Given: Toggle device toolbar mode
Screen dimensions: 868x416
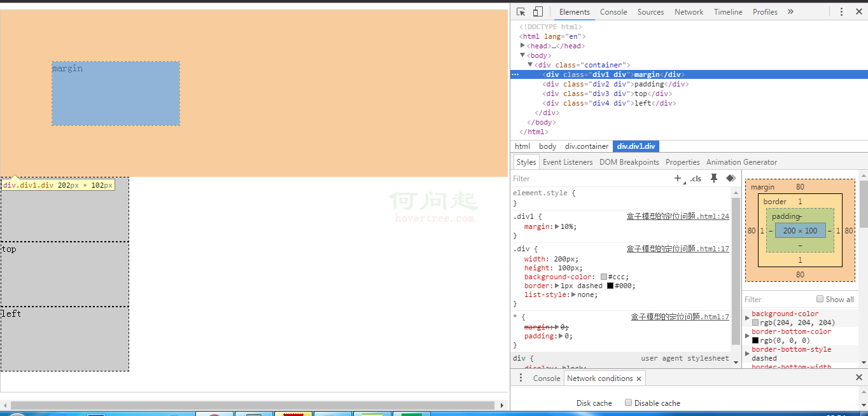Looking at the screenshot, I should click(x=538, y=12).
